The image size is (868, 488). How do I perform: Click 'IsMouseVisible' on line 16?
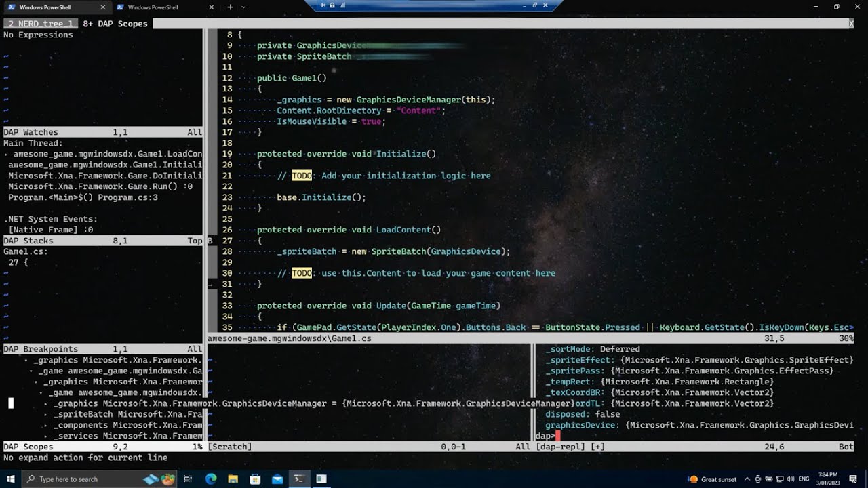(311, 121)
